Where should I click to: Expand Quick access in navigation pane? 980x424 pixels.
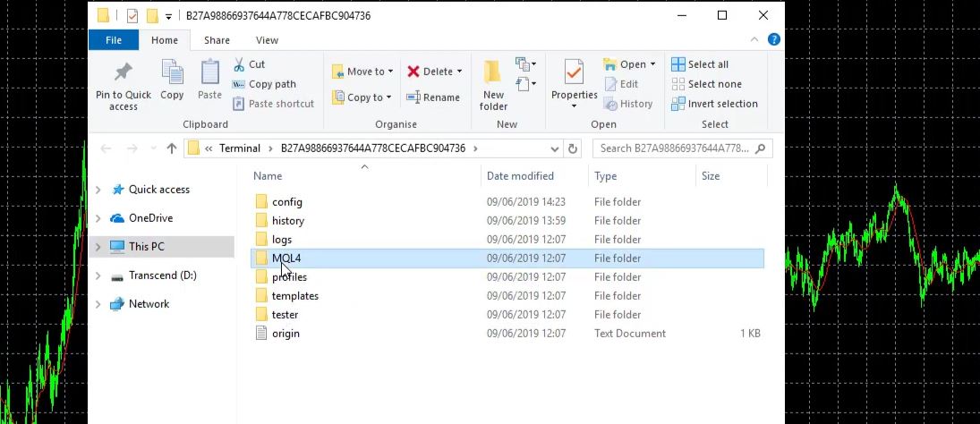click(x=98, y=190)
